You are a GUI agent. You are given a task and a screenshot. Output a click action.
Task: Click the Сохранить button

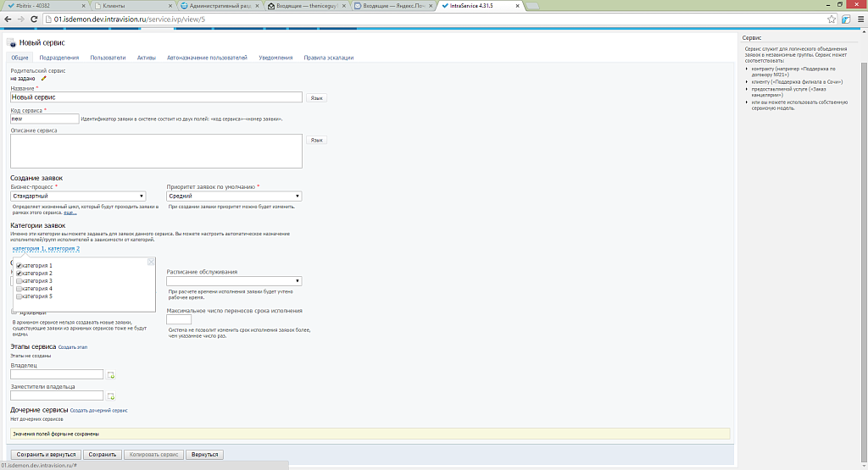[103, 455]
